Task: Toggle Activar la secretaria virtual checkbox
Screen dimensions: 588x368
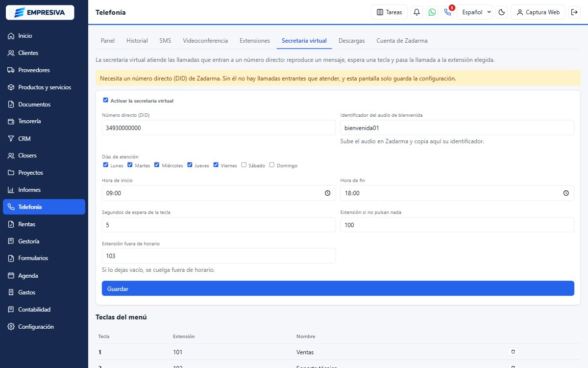Action: coord(105,100)
